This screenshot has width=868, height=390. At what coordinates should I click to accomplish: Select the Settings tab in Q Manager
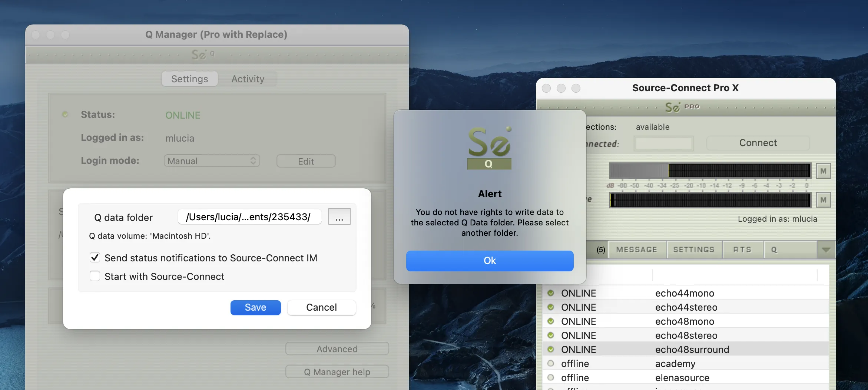pos(190,79)
